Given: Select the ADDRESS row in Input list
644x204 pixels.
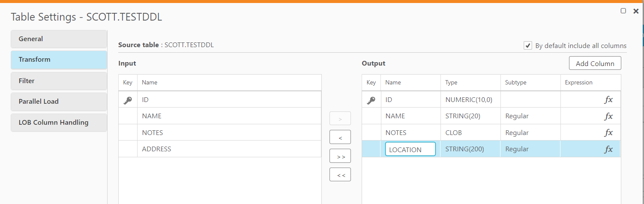Looking at the screenshot, I should tap(229, 149).
